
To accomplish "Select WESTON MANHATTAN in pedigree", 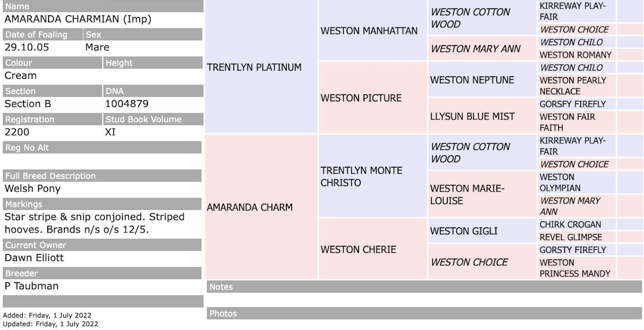I will pyautogui.click(x=369, y=31).
